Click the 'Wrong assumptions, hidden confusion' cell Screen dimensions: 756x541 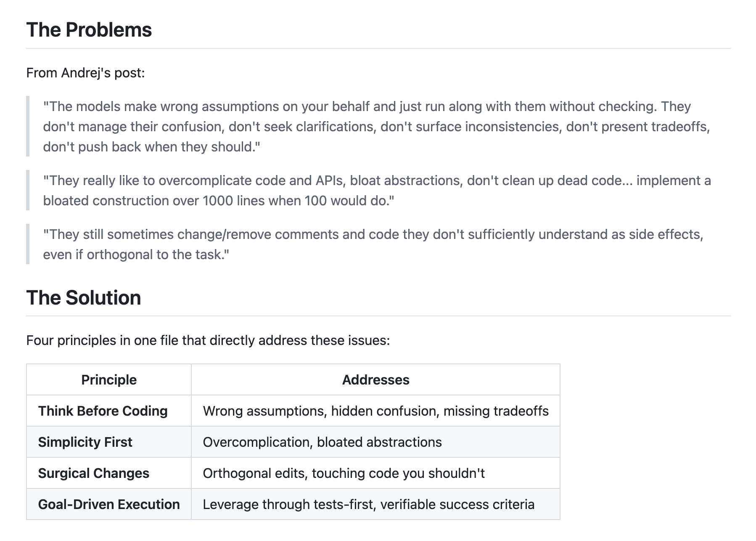pos(375,411)
